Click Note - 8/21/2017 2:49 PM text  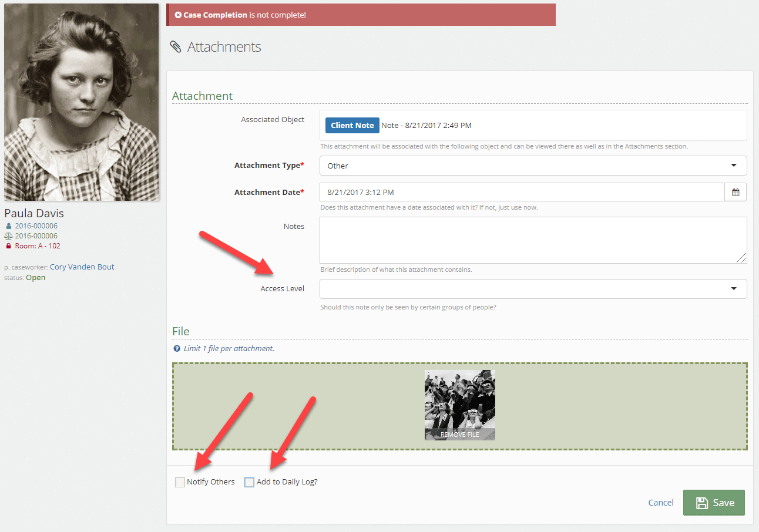[x=426, y=125]
